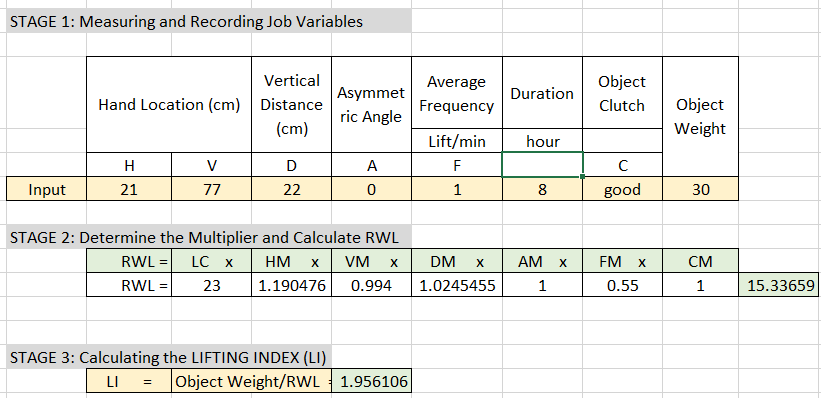Image resolution: width=821 pixels, height=398 pixels.
Task: Select the DM value 1.0245455
Action: [x=457, y=285]
